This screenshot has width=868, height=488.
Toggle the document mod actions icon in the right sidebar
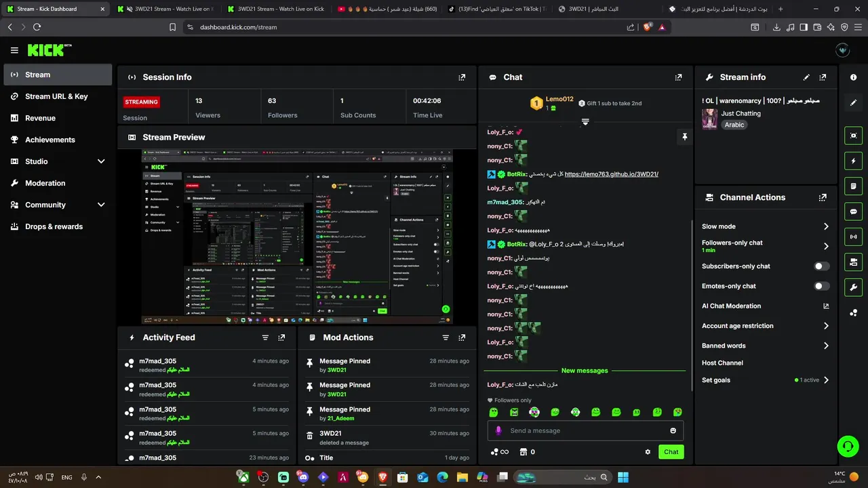click(853, 186)
